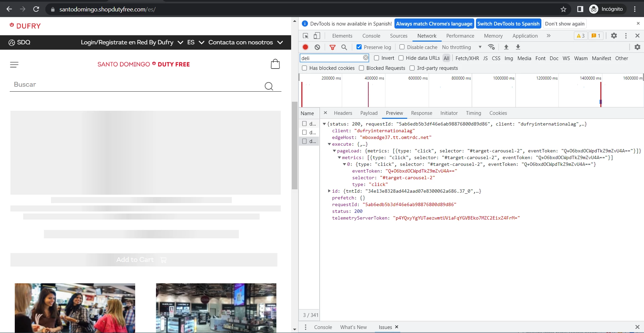
Task: Toggle the network filter funnel icon
Action: point(332,47)
